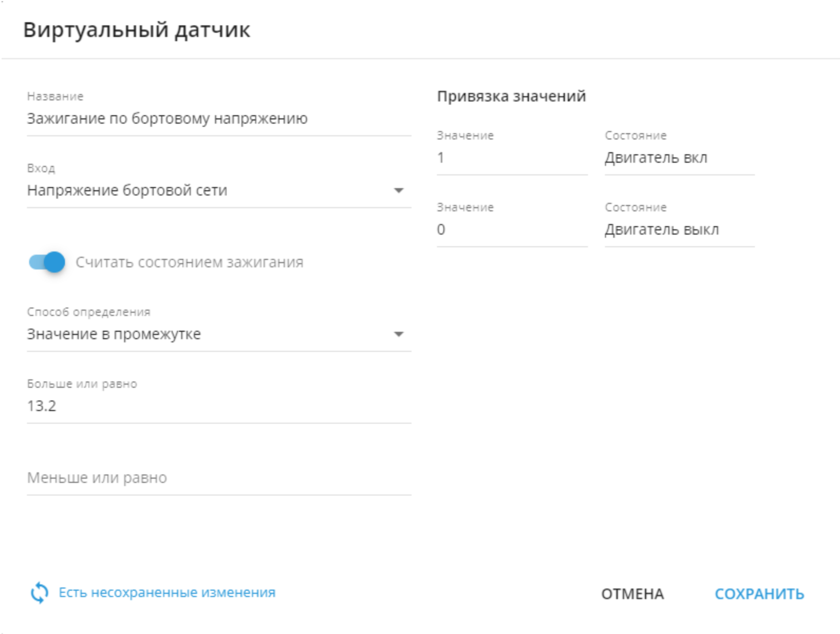Image resolution: width=840 pixels, height=634 pixels.
Task: Open the 'Вход' dropdown arrow
Action: tap(399, 190)
